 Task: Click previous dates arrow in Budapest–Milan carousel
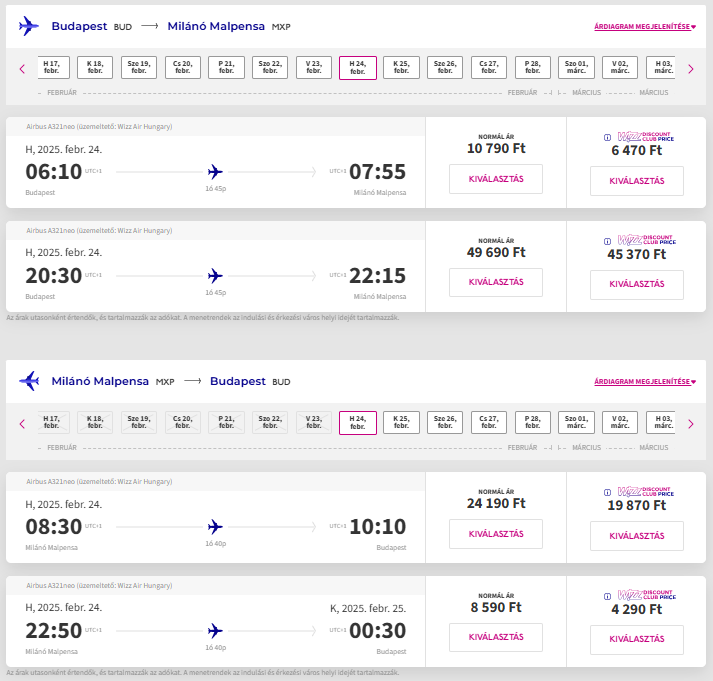tap(22, 69)
